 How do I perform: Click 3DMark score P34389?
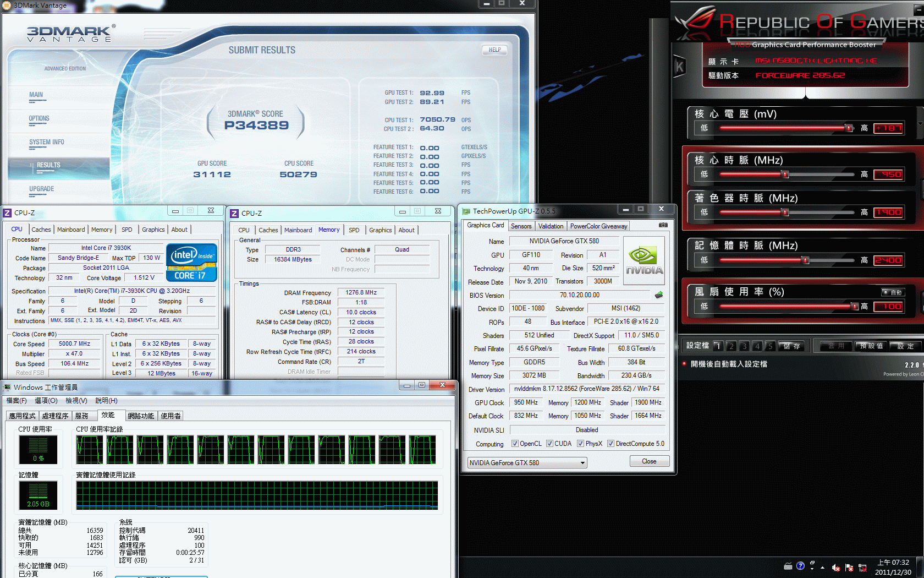(256, 126)
